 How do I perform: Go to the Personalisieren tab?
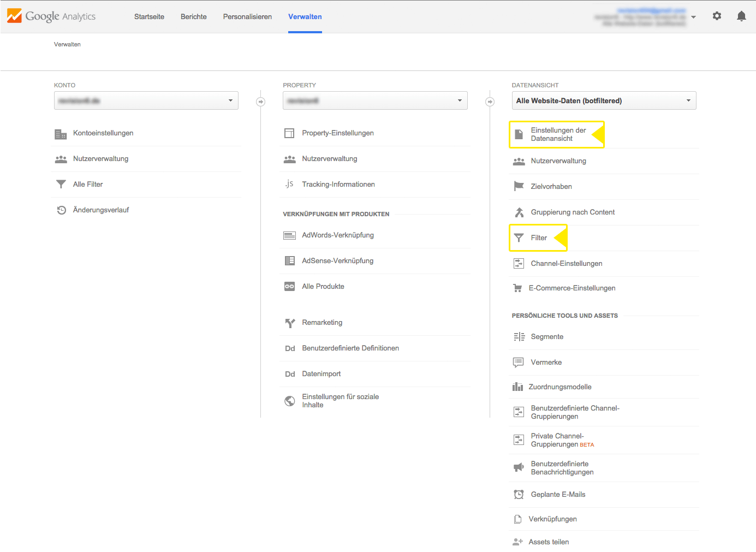tap(247, 17)
